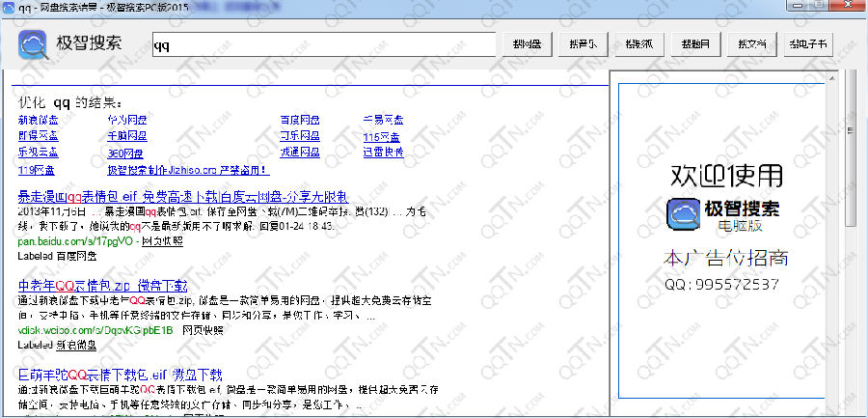This screenshot has height=418, width=868.
Task: Open the 乐视云盘 filter link
Action: [x=39, y=153]
